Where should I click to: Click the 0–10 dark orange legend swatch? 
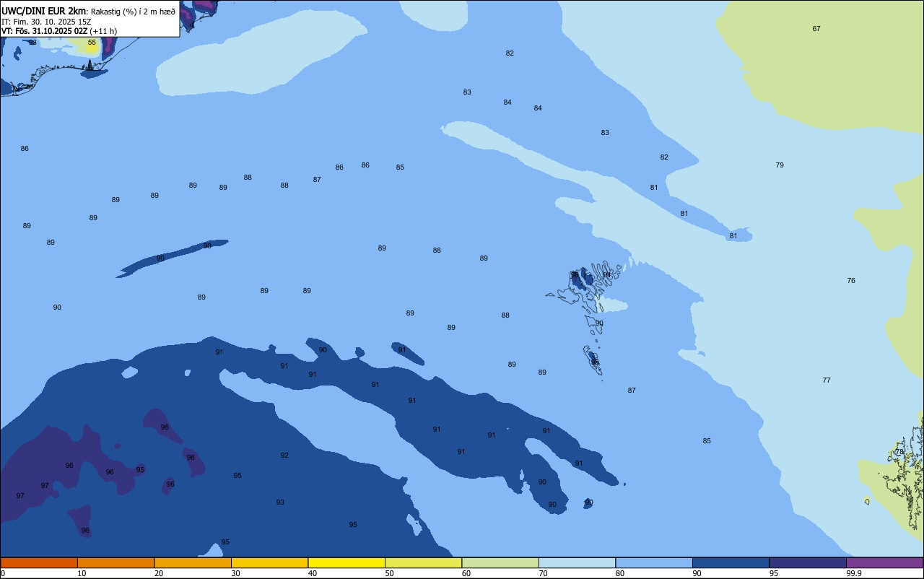pos(39,562)
